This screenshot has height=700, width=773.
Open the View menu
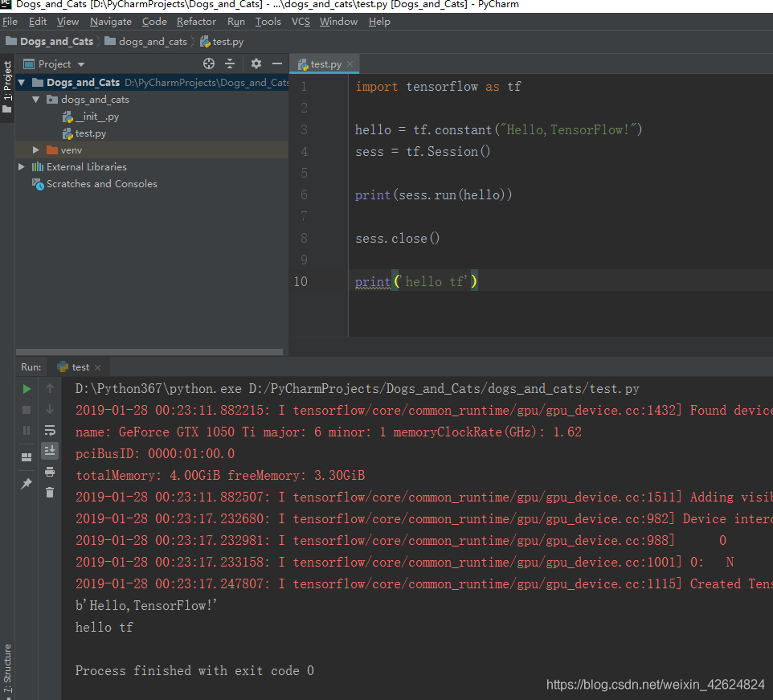[x=67, y=22]
